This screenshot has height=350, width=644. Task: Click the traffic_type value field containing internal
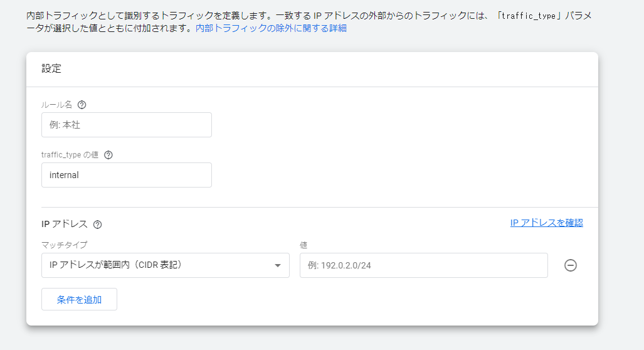click(127, 175)
